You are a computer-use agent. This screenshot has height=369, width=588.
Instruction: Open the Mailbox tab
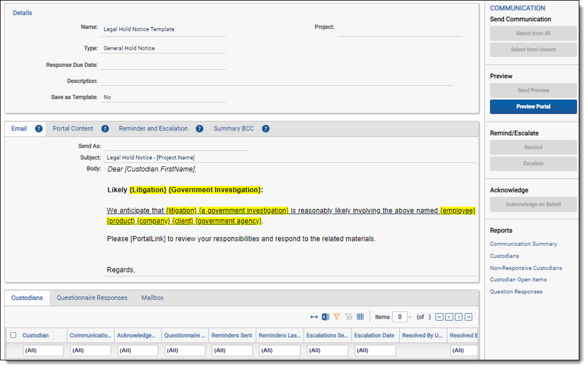[x=152, y=298]
